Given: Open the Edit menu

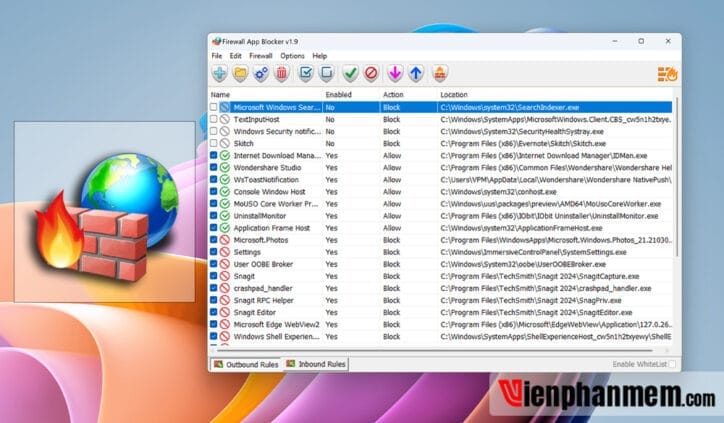Looking at the screenshot, I should click(x=235, y=56).
